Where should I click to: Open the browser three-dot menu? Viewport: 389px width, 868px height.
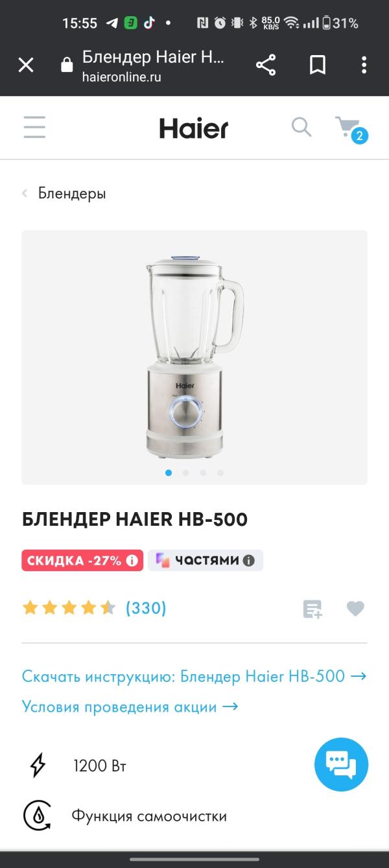tap(364, 65)
